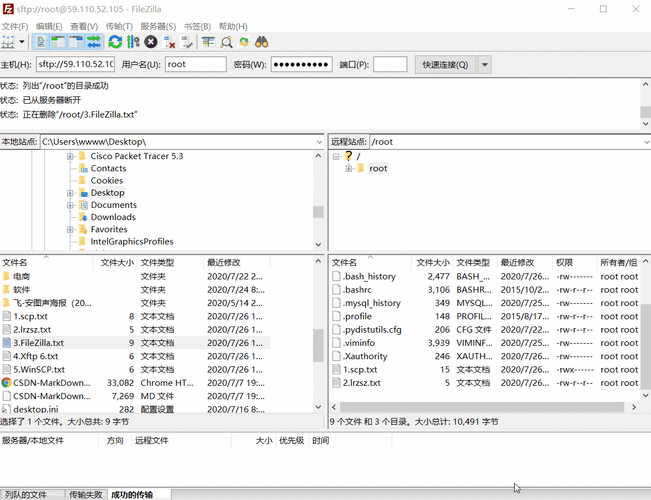Toggle directory comparison
The height and width of the screenshot is (500, 651).
[226, 42]
